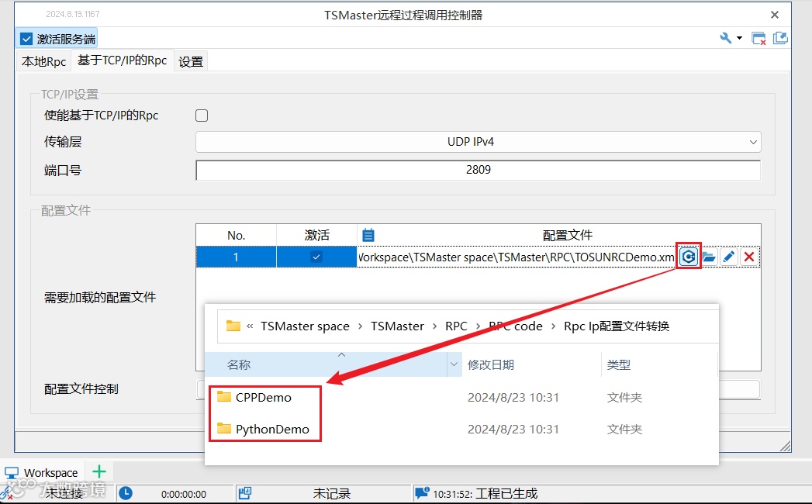The width and height of the screenshot is (812, 504).
Task: Click the TOSUNRCDemo.xml path cell
Action: click(517, 257)
